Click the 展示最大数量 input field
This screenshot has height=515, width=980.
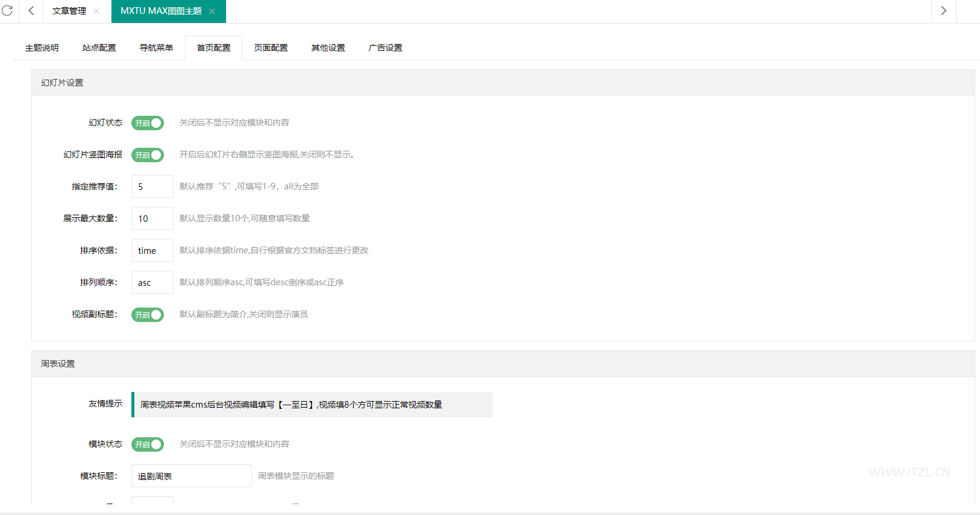point(152,218)
